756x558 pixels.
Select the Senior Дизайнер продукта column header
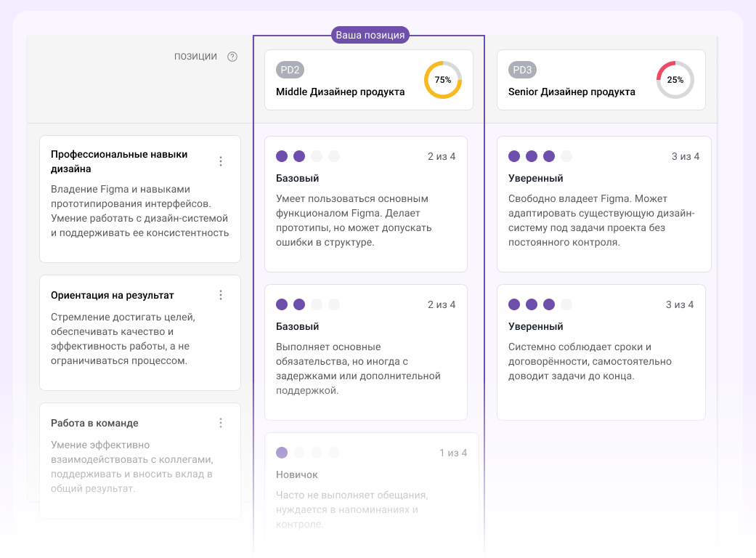571,92
